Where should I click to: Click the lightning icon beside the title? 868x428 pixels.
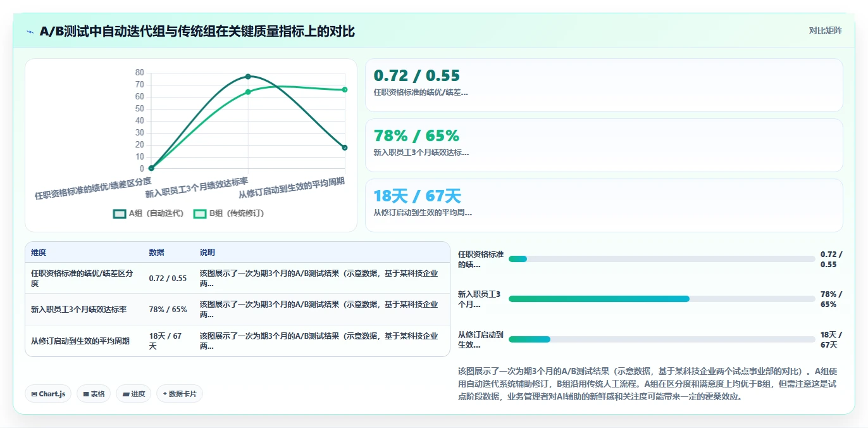30,32
